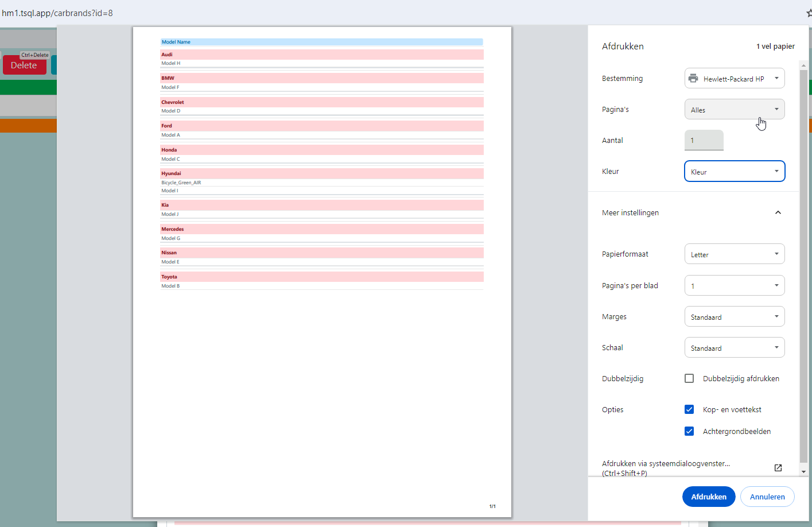Image resolution: width=812 pixels, height=527 pixels.
Task: Open the Pagina's per blad dropdown
Action: click(x=735, y=286)
